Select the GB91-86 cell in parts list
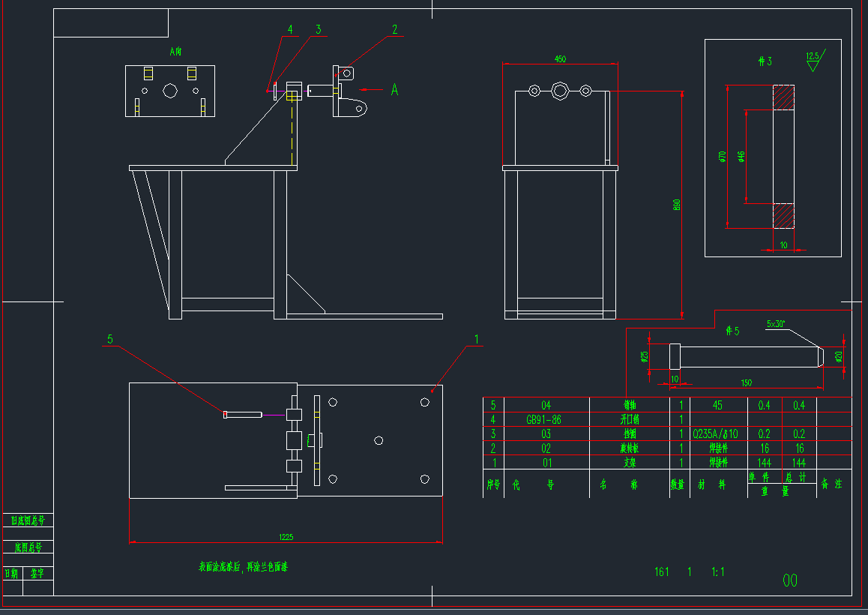 546,420
